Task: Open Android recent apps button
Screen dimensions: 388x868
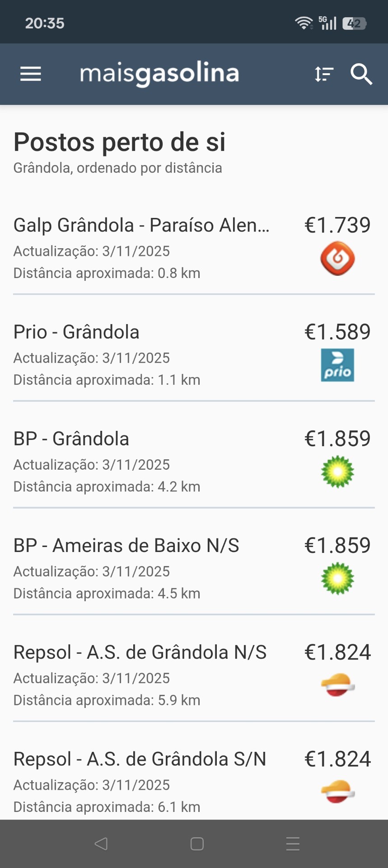Action: 293,844
